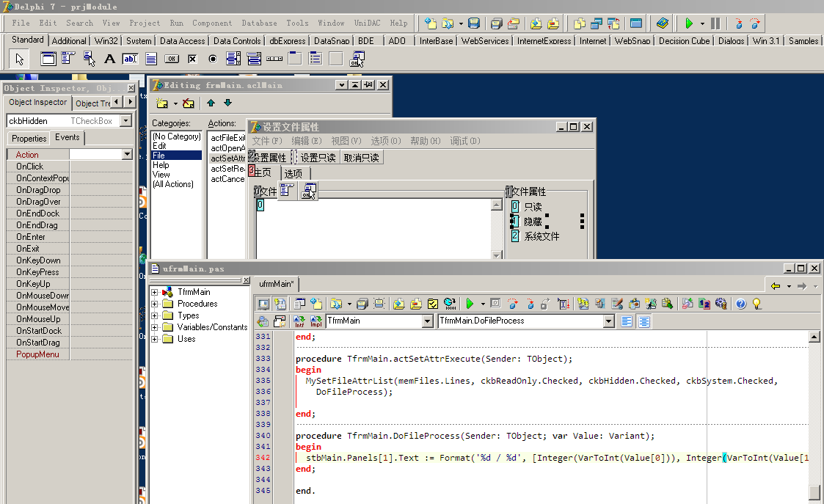Open Run dropdown arrow in main toolbar

pos(702,23)
